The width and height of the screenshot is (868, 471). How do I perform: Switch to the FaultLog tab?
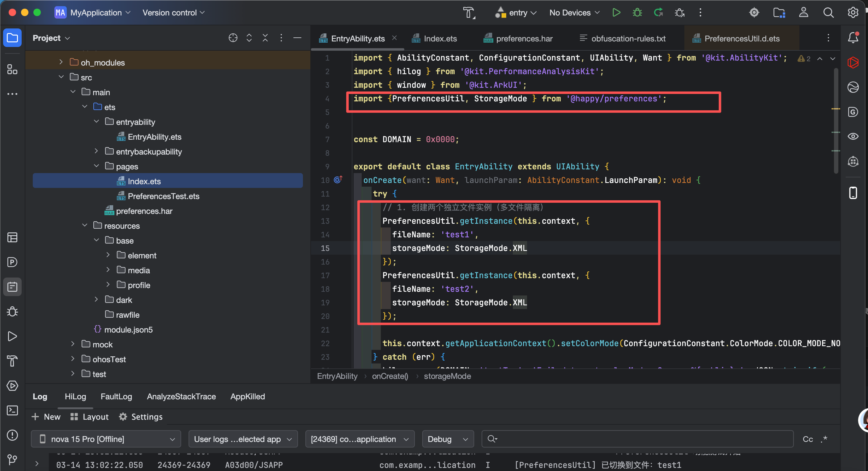pos(116,397)
